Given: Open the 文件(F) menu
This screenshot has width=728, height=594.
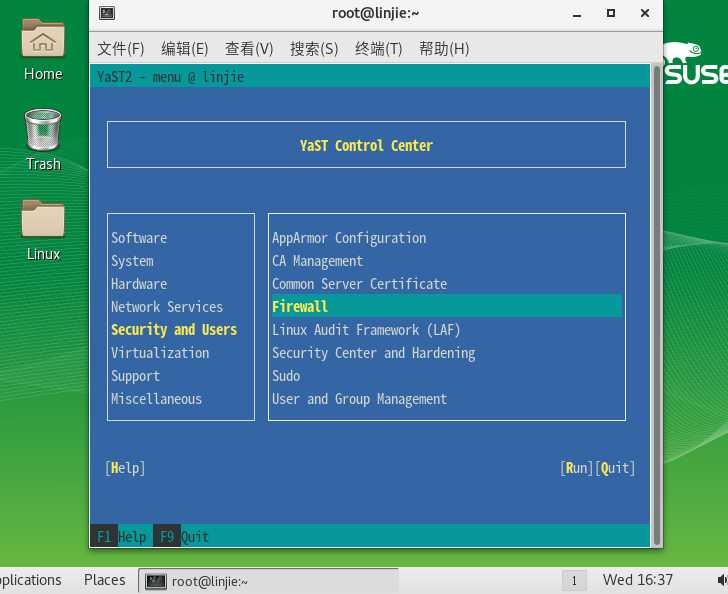Looking at the screenshot, I should pos(121,48).
